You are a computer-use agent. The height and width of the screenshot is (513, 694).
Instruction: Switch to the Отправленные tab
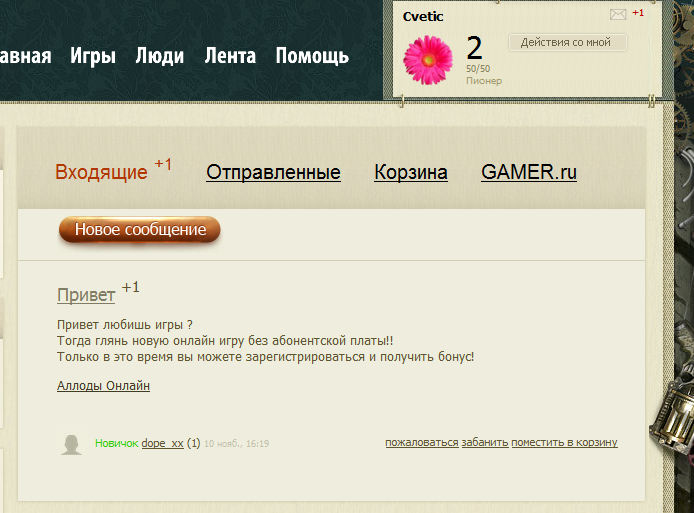[273, 172]
